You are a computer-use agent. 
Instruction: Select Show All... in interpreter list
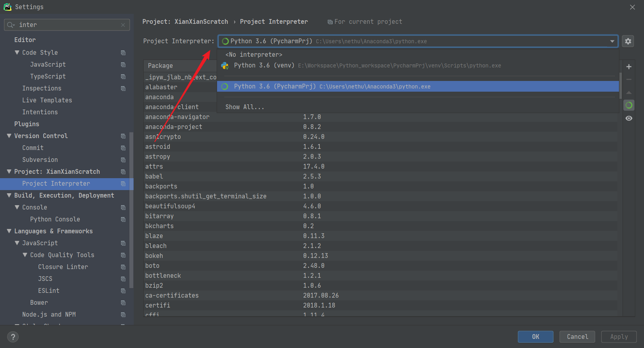[x=418, y=107]
